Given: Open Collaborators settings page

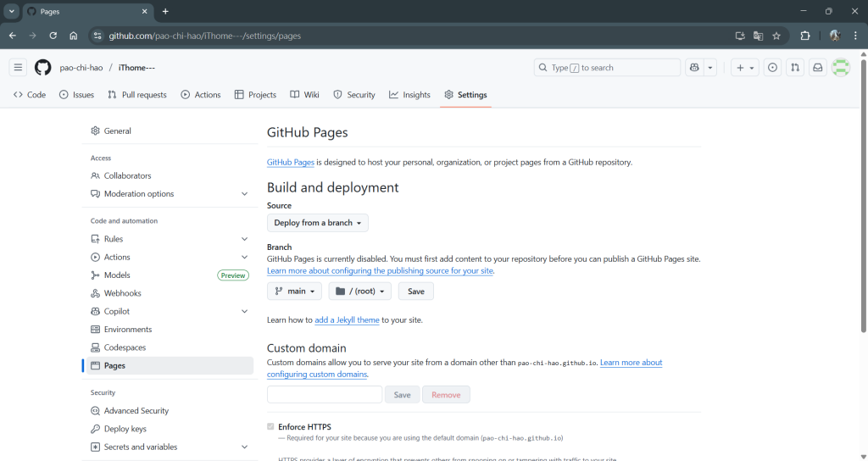Looking at the screenshot, I should [170, 176].
